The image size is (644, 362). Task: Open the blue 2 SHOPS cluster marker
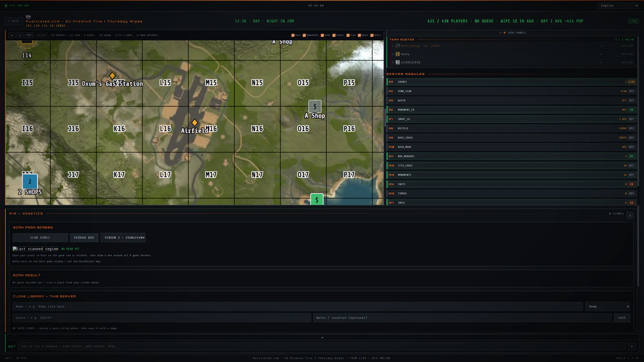click(30, 181)
